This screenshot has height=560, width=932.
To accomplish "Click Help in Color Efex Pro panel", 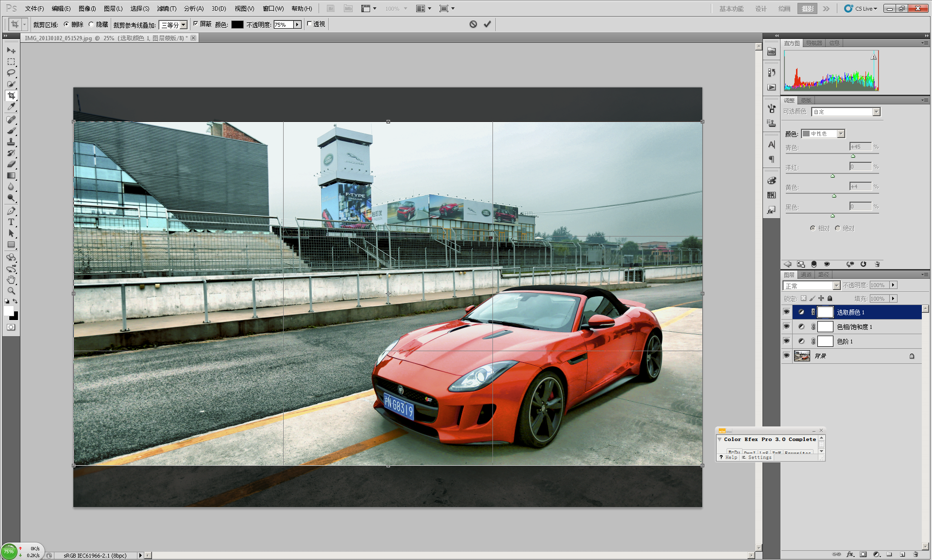I will (729, 458).
